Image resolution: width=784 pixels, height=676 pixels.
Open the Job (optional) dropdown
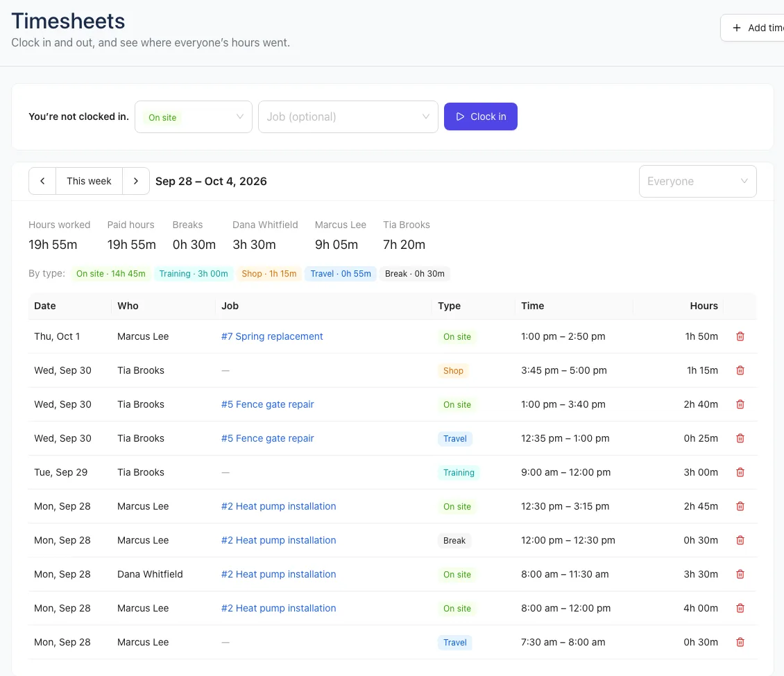(348, 117)
